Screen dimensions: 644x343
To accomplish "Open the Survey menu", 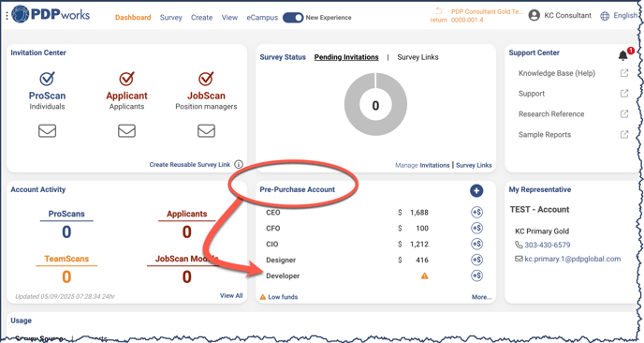I will pyautogui.click(x=171, y=18).
